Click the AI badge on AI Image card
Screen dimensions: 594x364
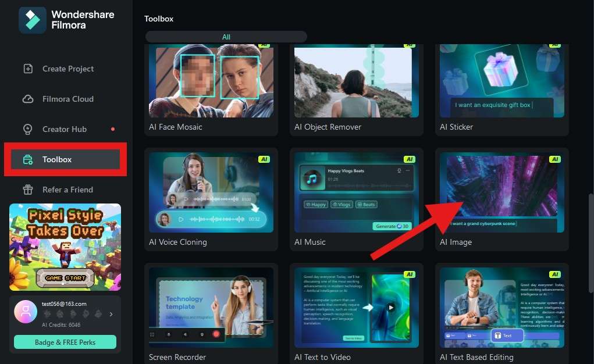click(x=555, y=159)
